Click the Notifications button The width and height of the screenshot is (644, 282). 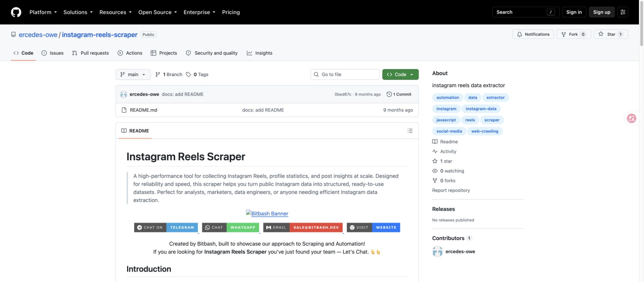point(533,34)
